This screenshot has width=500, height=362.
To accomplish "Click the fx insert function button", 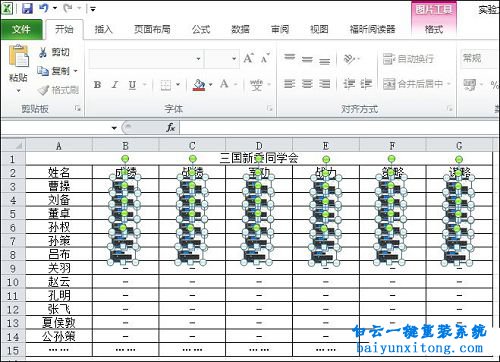I will click(170, 128).
